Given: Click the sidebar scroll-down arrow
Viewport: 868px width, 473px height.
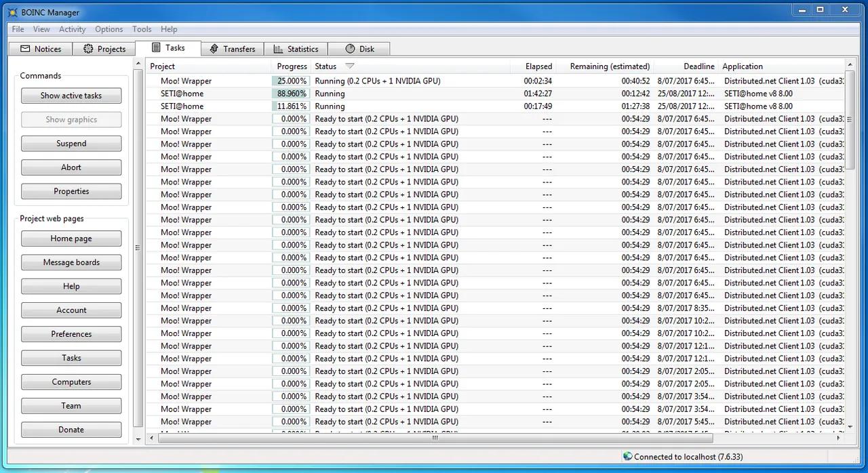Looking at the screenshot, I should click(138, 439).
